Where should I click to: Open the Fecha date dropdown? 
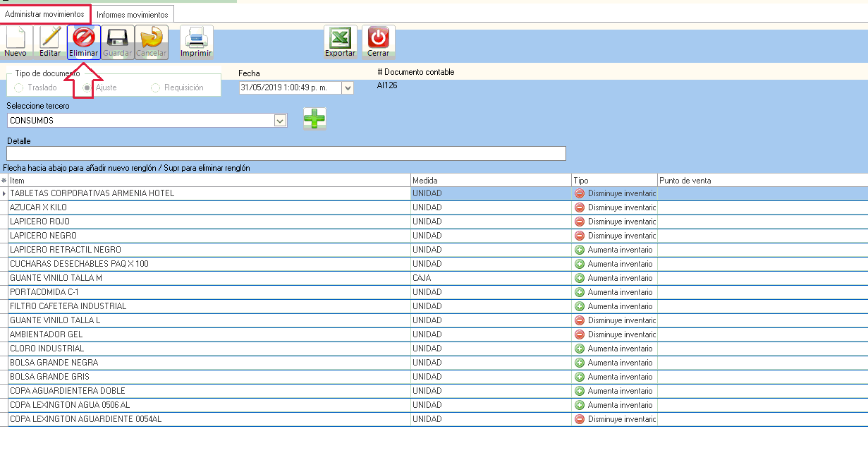click(x=348, y=88)
